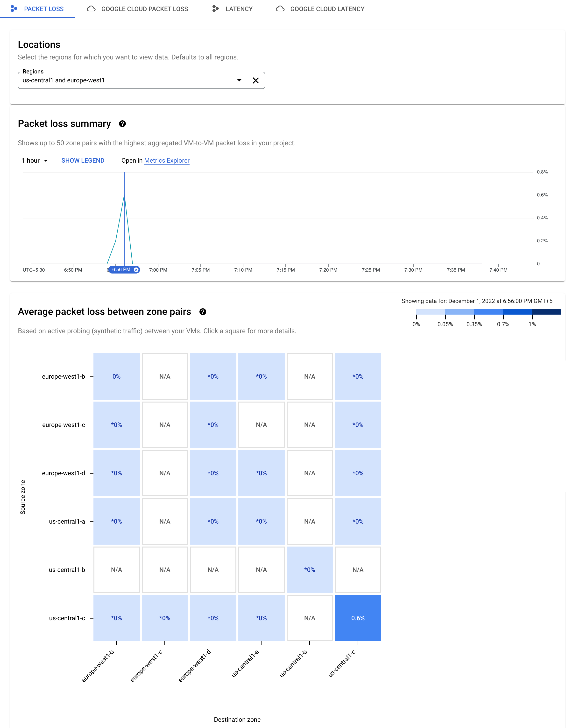Open the 1 hour time range dropdown

coord(35,161)
